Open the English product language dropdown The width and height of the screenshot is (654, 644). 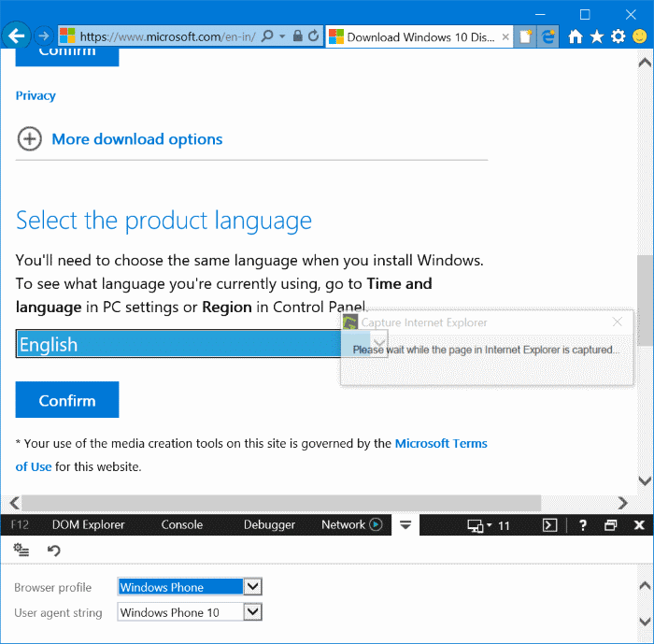point(202,344)
